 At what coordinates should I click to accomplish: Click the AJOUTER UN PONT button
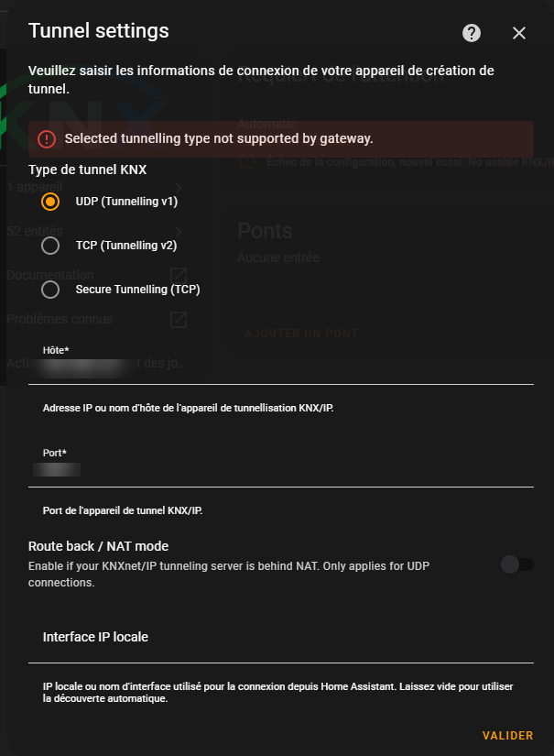301,334
